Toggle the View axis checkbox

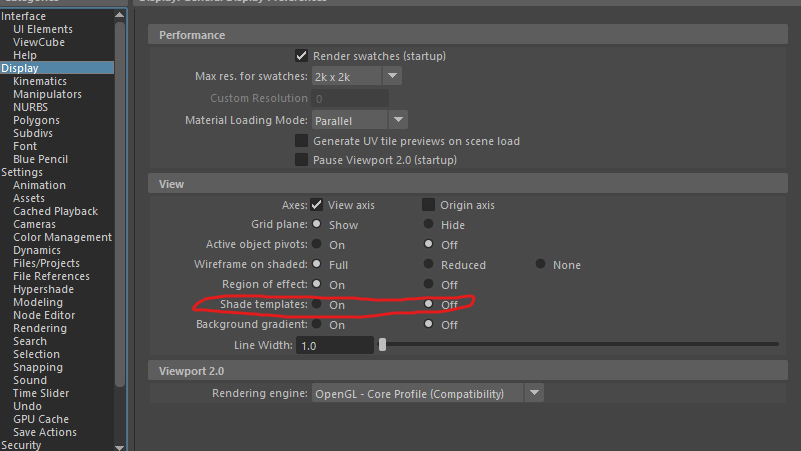tap(317, 205)
